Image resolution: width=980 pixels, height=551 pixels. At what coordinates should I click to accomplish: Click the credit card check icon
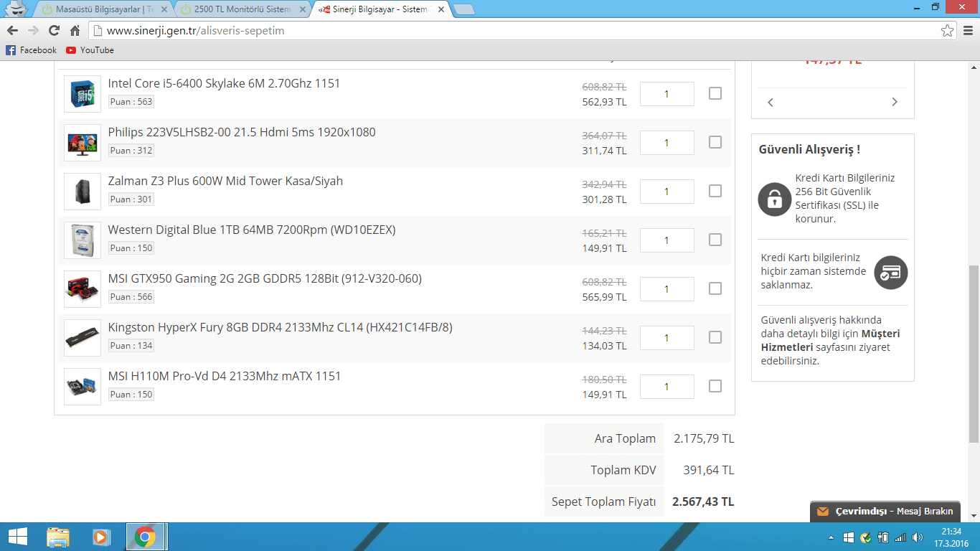click(891, 273)
